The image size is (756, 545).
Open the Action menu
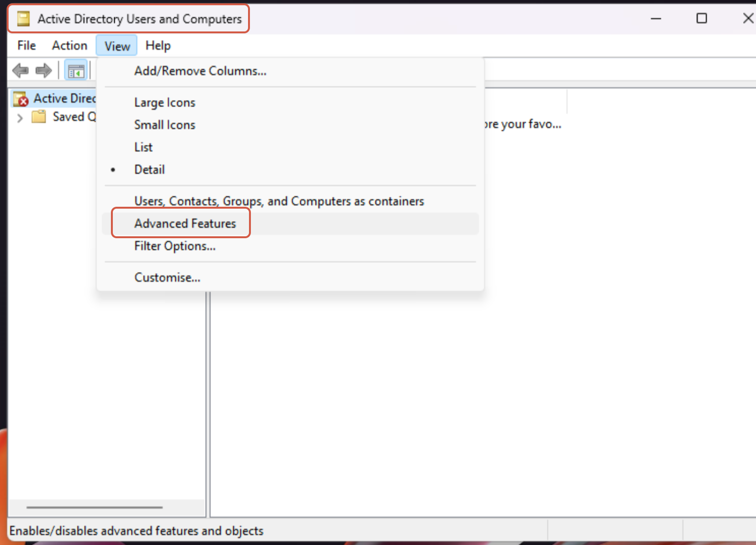(70, 46)
